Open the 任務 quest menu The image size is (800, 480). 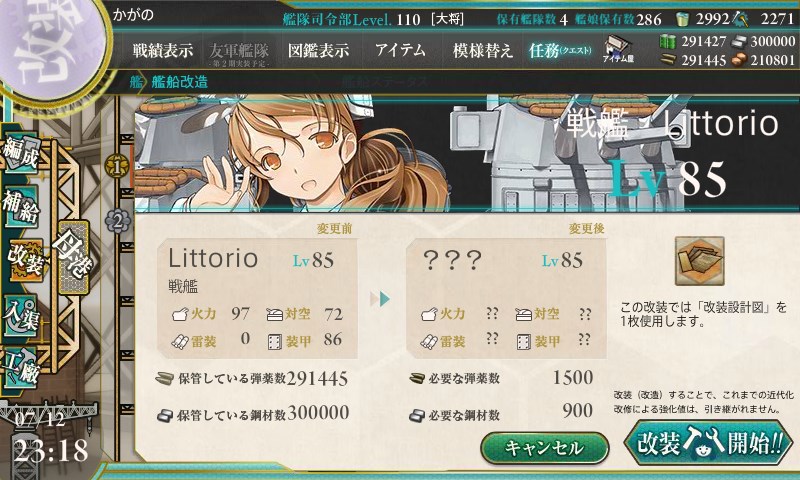tap(560, 50)
